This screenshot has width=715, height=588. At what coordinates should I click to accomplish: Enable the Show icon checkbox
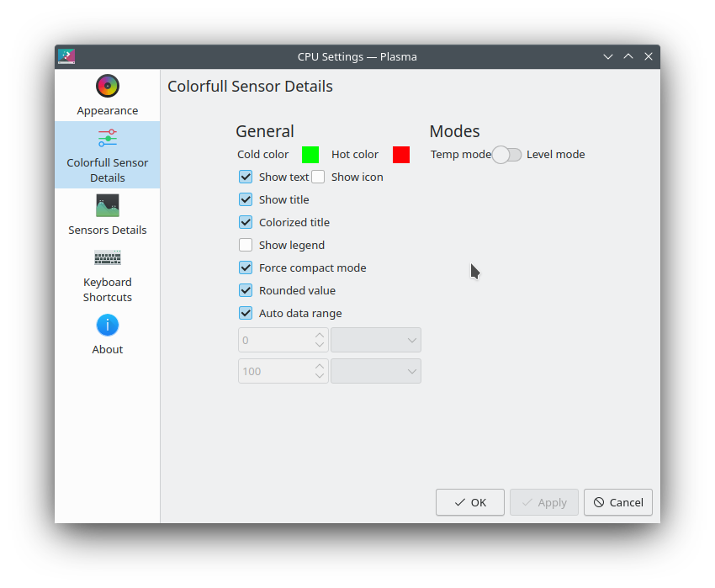point(318,177)
